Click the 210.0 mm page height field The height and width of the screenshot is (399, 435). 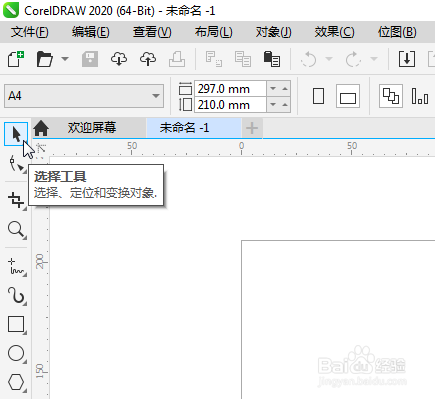point(230,105)
